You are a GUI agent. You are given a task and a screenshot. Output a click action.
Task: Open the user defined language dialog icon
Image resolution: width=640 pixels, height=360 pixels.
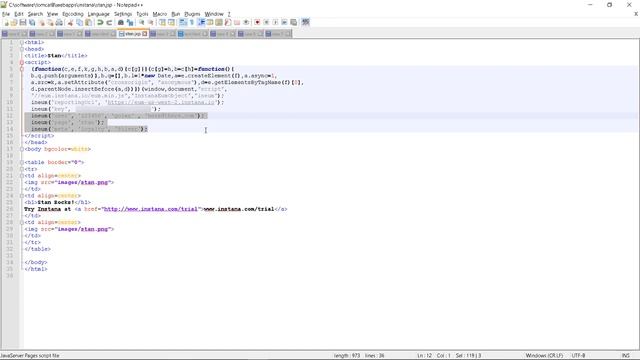(210, 22)
